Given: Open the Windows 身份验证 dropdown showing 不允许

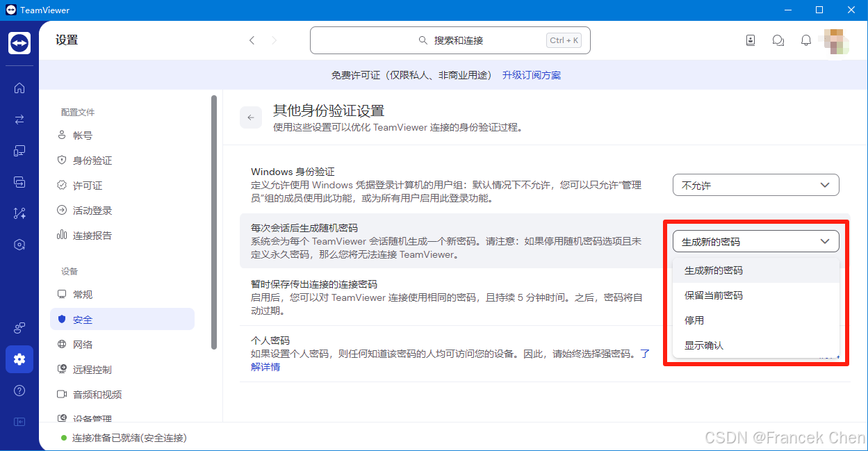Looking at the screenshot, I should 756,186.
